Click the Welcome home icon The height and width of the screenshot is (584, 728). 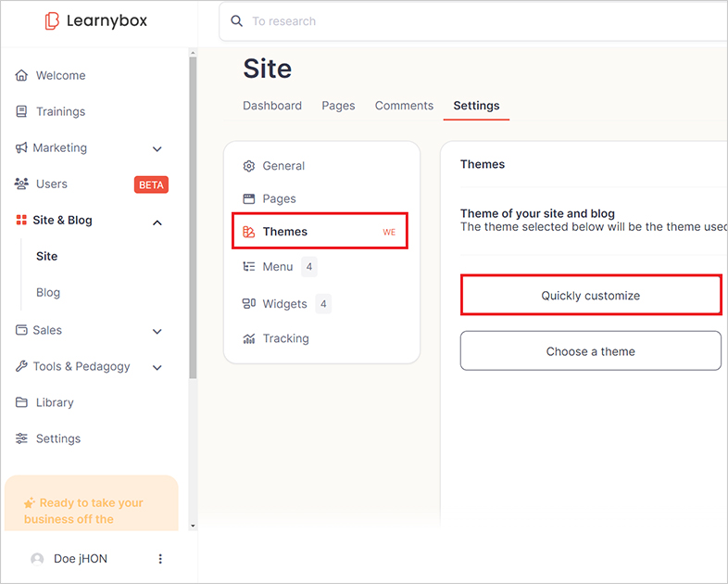(x=21, y=75)
